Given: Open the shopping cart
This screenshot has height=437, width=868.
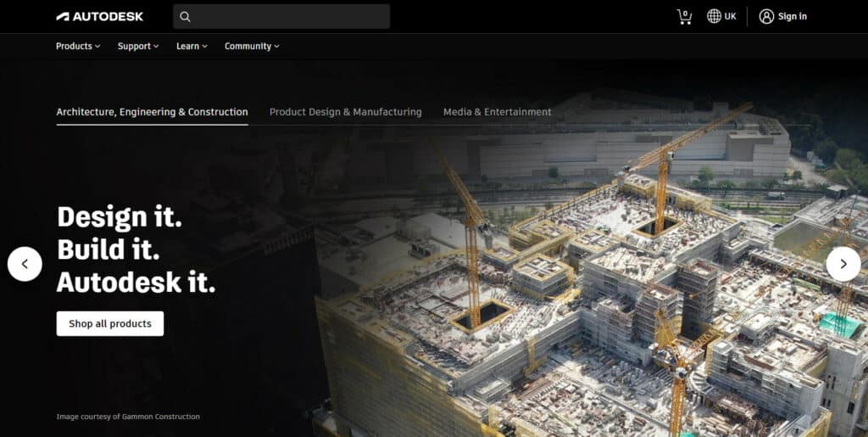Looking at the screenshot, I should coord(684,16).
